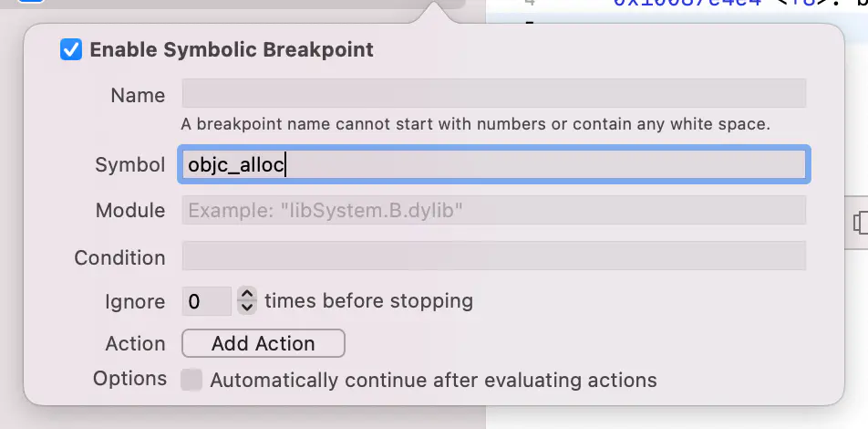Screen dimensions: 868x429
Task: Click into the Condition text field
Action: pyautogui.click(x=494, y=256)
